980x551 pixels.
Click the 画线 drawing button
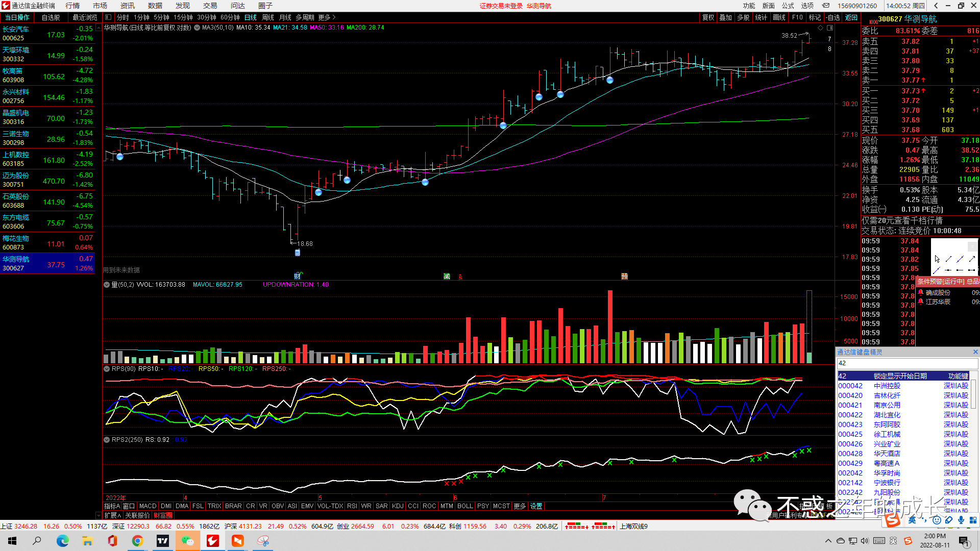pos(779,17)
